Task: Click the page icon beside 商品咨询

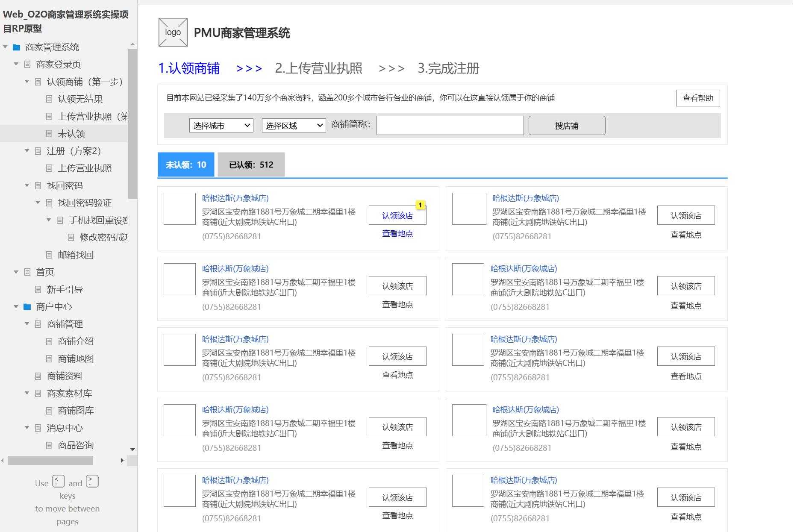Action: (x=50, y=445)
